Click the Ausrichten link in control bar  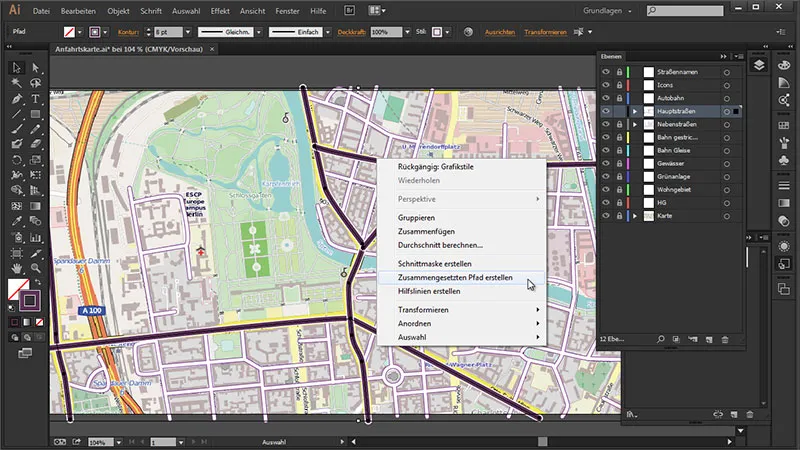point(499,32)
